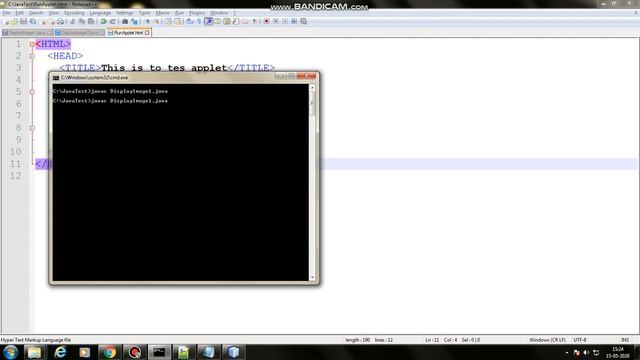The image size is (640, 360).
Task: Toggle word wrap toolbar icon
Action: click(x=190, y=21)
